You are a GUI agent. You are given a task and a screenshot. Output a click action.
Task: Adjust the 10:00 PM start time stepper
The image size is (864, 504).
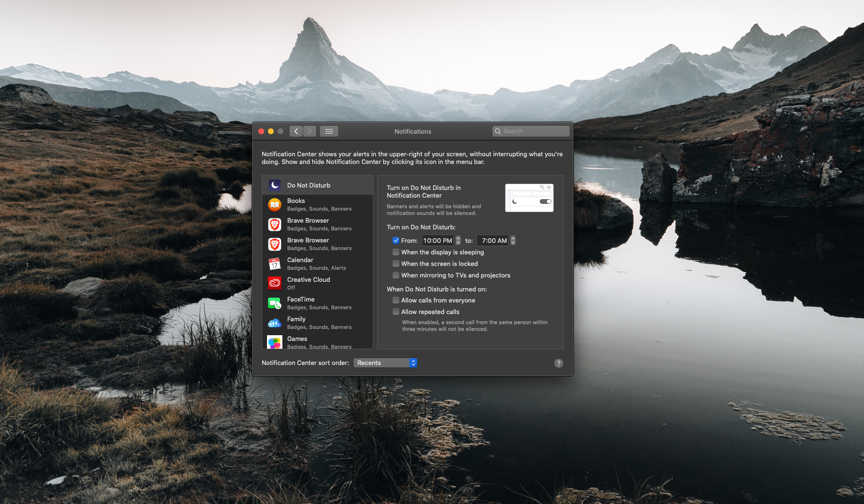click(458, 240)
